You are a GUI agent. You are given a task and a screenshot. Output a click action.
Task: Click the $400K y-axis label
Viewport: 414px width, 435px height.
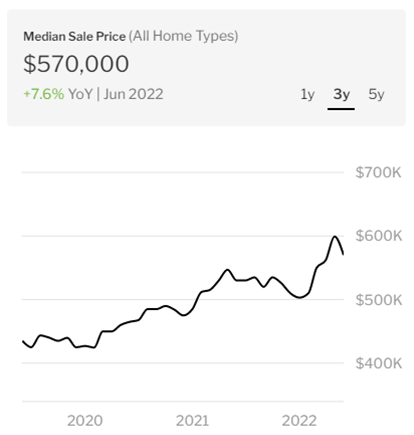tap(379, 363)
